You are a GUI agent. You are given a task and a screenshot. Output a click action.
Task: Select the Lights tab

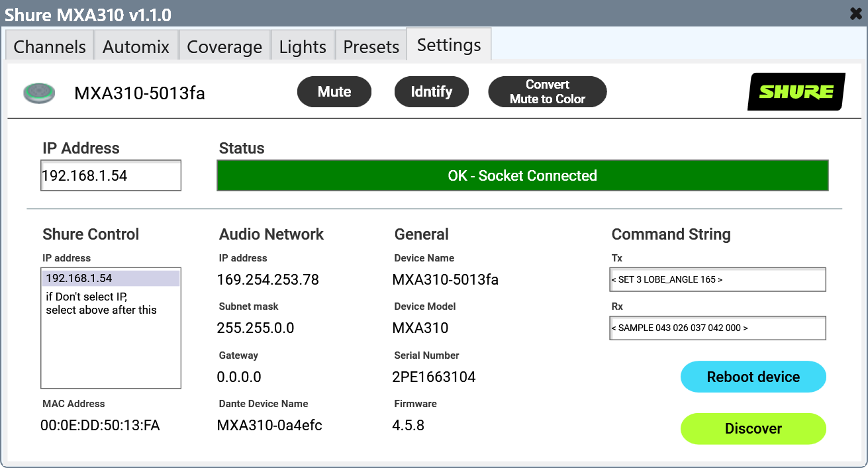click(303, 46)
